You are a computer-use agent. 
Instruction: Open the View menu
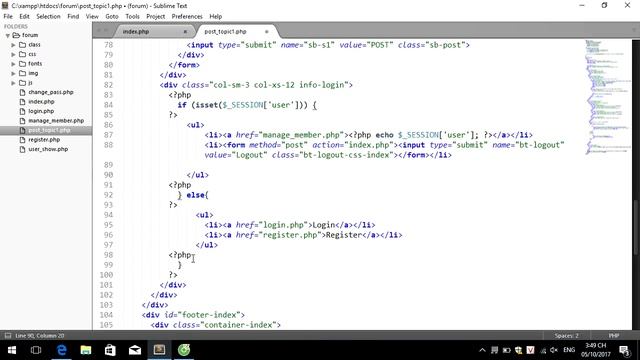92,16
